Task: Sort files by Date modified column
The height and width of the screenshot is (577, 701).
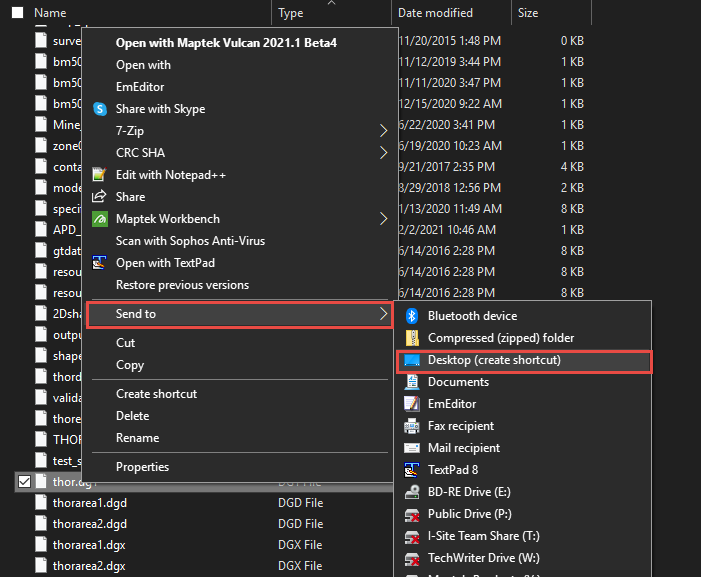Action: pyautogui.click(x=435, y=13)
